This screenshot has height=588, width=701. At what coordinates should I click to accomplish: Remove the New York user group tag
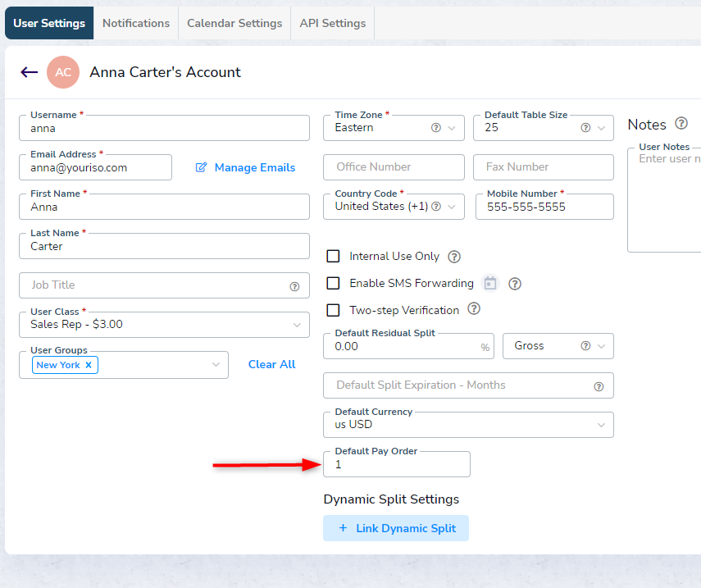[89, 365]
